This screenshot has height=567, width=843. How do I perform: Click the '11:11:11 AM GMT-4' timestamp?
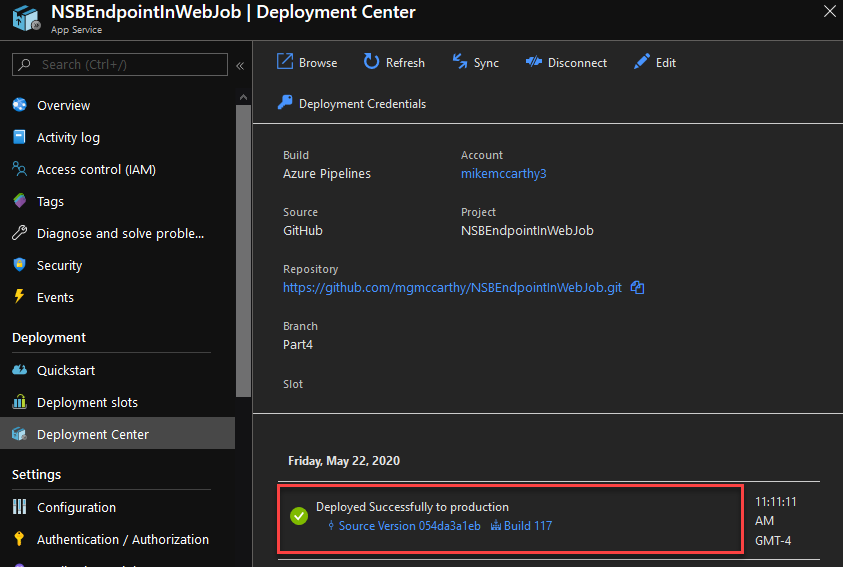point(776,521)
